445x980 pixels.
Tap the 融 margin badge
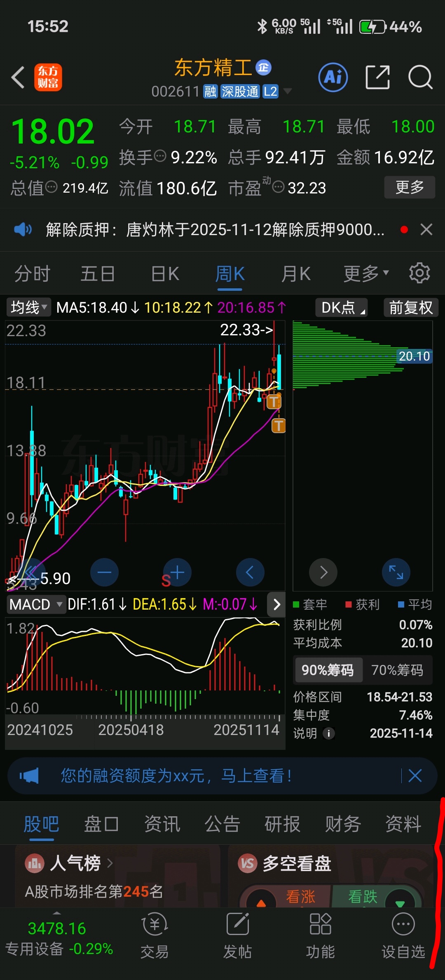tap(210, 91)
